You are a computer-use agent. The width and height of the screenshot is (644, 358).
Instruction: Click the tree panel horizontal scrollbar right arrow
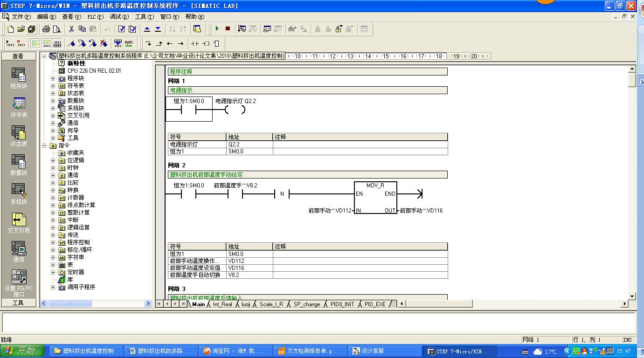click(x=148, y=303)
